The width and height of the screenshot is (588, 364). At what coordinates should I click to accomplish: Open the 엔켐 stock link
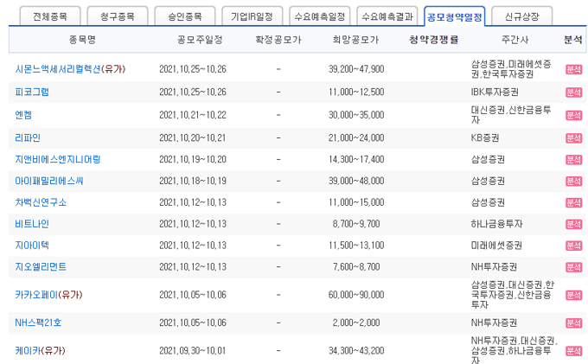[23, 115]
